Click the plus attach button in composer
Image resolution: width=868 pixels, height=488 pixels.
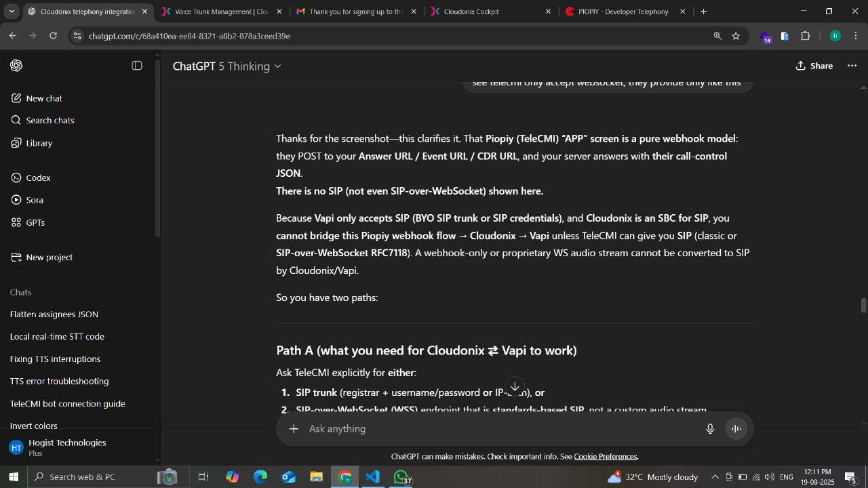(294, 429)
